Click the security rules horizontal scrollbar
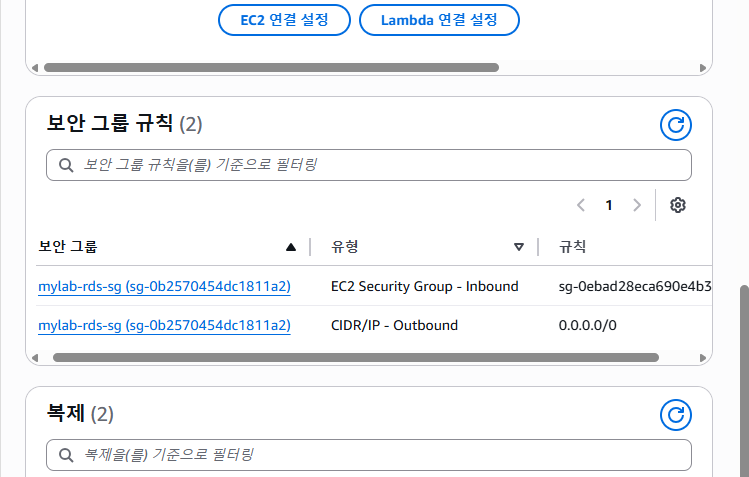 (356, 358)
